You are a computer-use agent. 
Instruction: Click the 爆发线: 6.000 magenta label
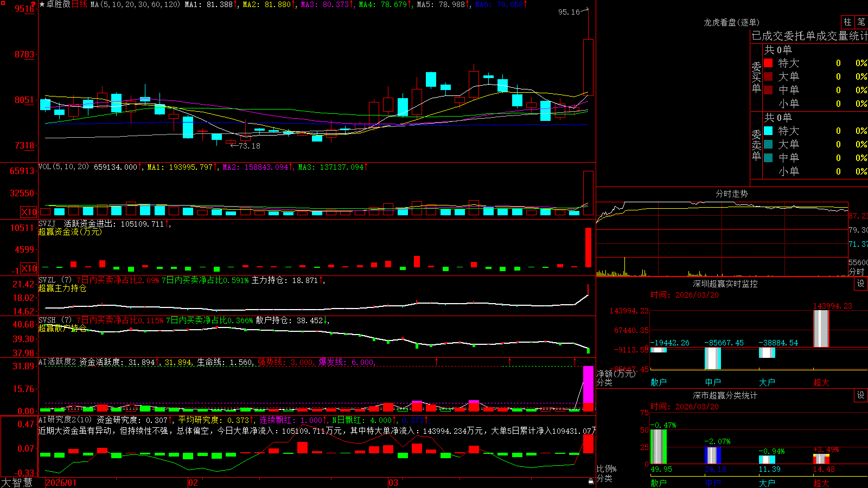[346, 362]
